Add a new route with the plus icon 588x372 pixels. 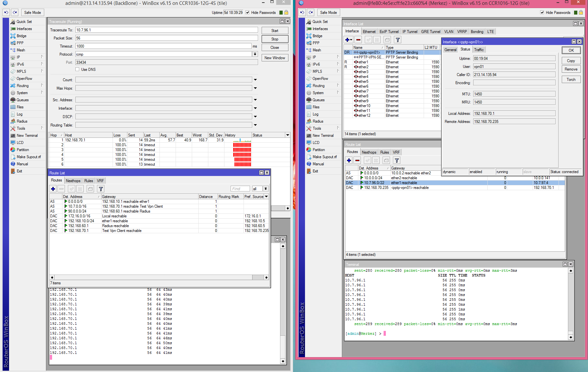click(53, 189)
